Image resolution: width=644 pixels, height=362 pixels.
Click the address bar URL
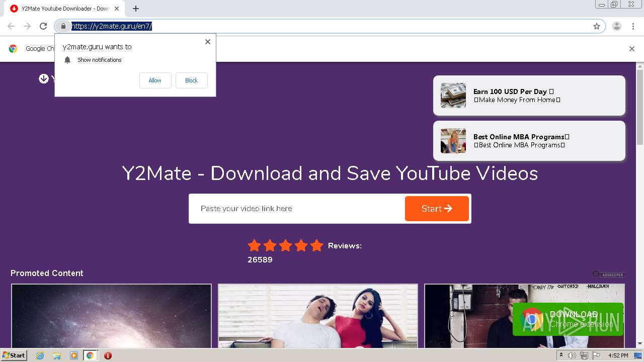[x=112, y=26]
